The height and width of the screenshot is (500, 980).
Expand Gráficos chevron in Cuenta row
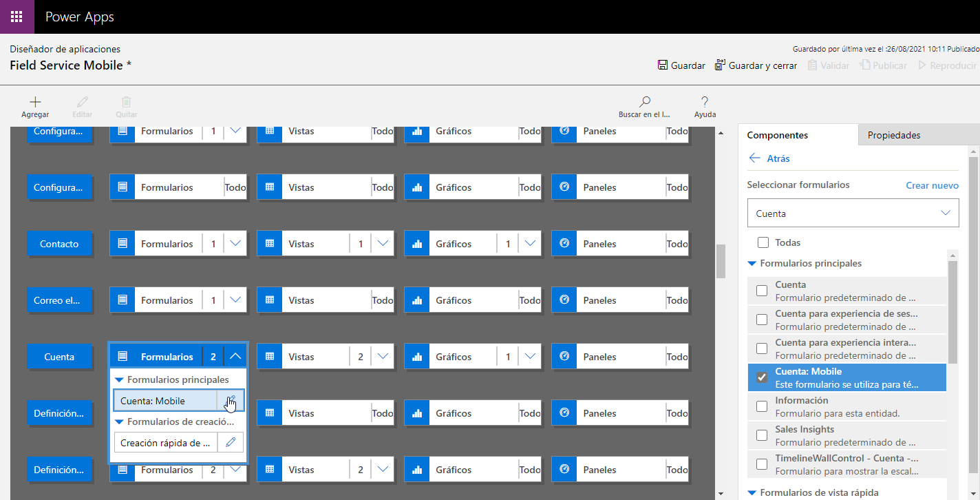tap(530, 357)
